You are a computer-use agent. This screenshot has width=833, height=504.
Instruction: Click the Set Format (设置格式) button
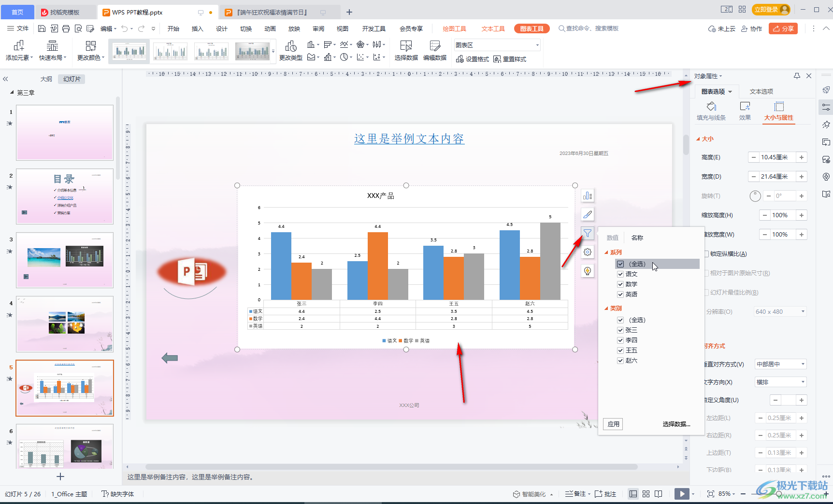tap(472, 59)
